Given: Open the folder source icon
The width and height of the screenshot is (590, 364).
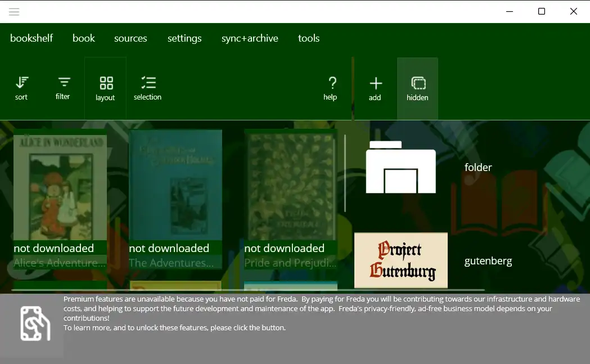Looking at the screenshot, I should pos(400,167).
